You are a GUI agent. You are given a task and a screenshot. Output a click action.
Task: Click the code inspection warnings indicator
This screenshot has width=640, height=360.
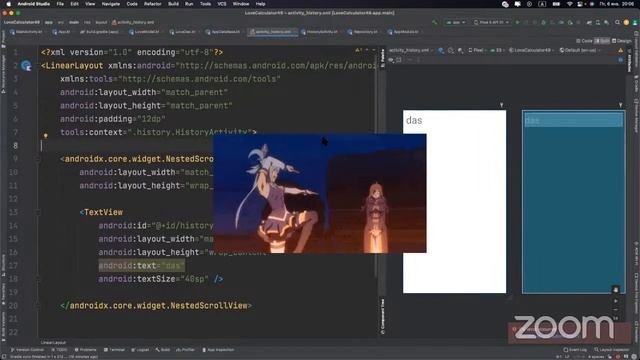click(x=359, y=50)
